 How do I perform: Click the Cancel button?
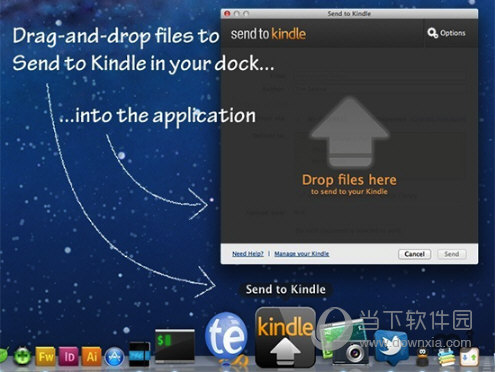click(414, 254)
